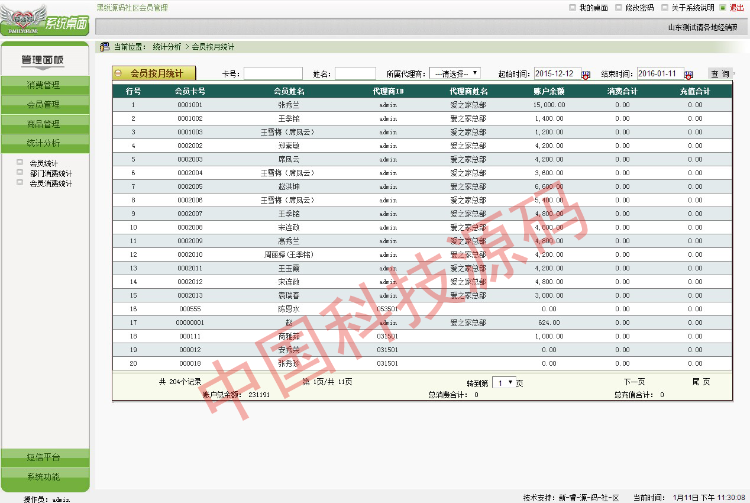Click the 会员姓名 column header

289,91
